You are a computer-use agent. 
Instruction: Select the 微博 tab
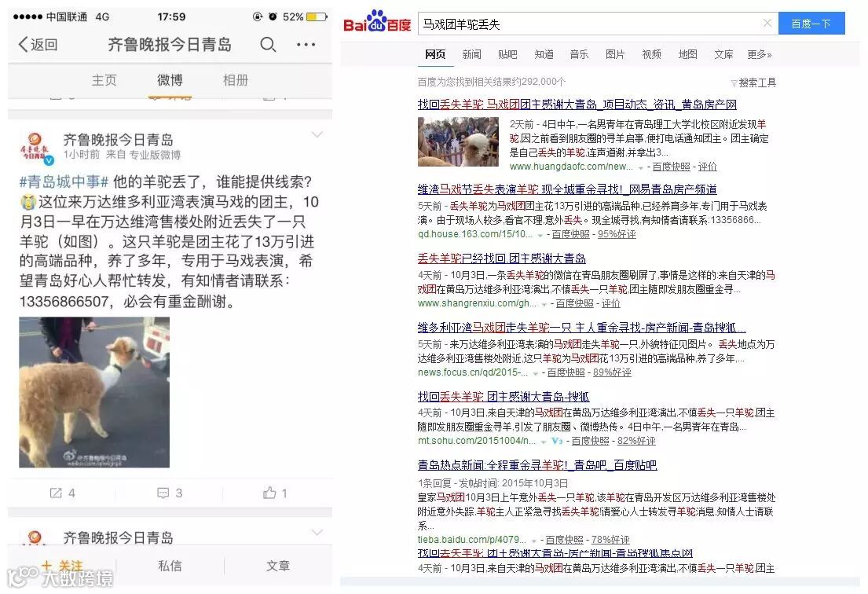point(170,80)
